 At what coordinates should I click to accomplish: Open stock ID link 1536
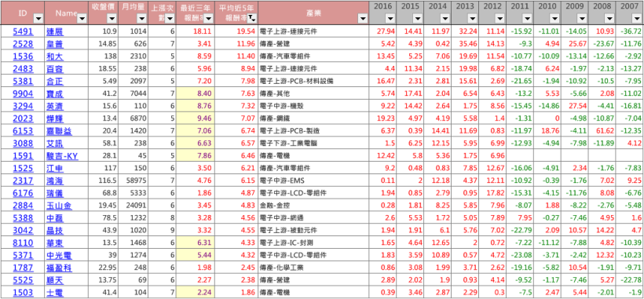click(23, 57)
